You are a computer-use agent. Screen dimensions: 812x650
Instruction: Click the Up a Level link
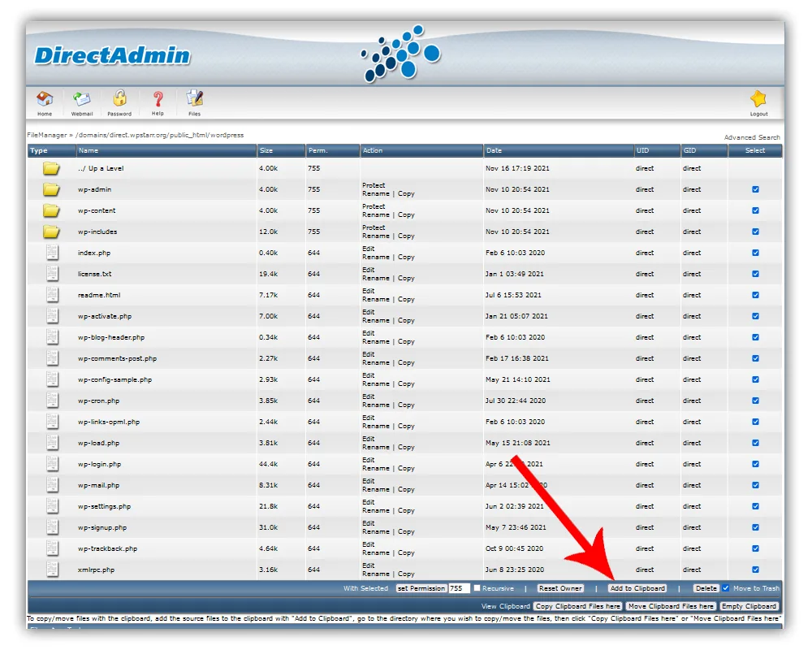[x=101, y=168]
